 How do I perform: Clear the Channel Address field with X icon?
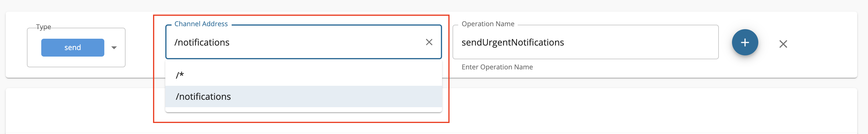coord(429,42)
